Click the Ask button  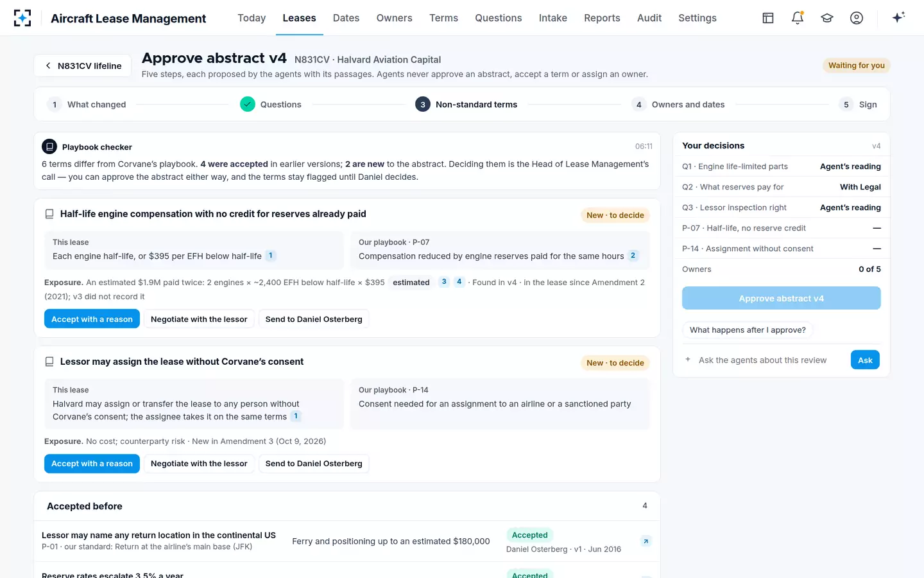[x=865, y=360]
